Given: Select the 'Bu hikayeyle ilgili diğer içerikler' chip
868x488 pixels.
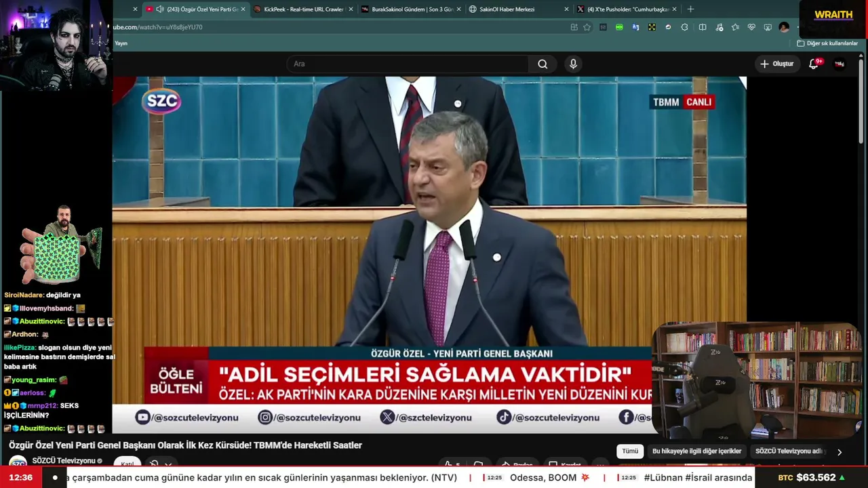Looking at the screenshot, I should pyautogui.click(x=696, y=451).
